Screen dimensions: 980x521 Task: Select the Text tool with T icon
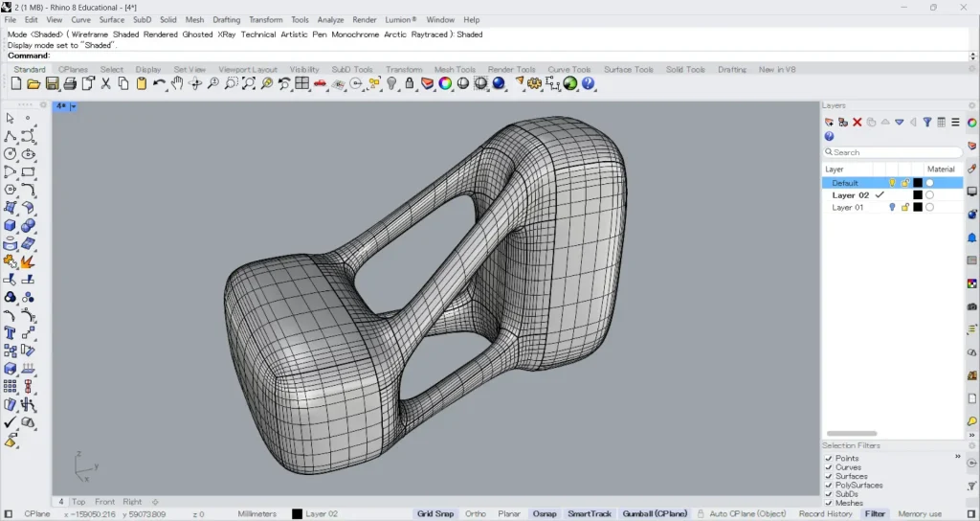pos(10,332)
